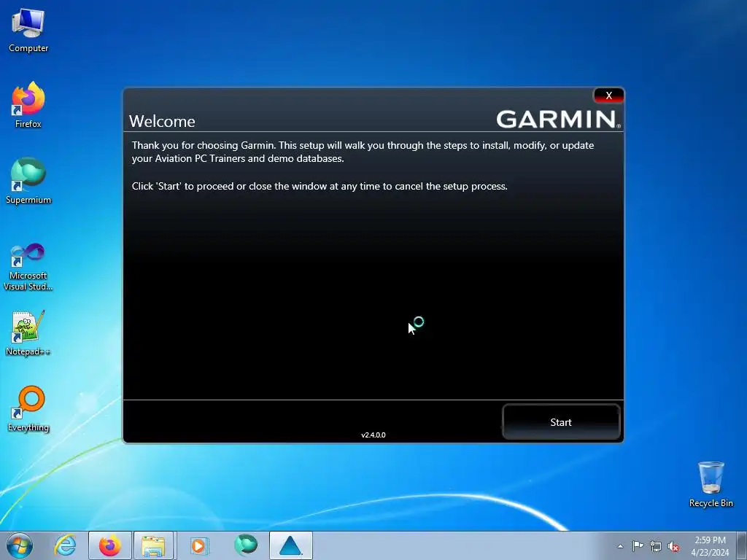Open the Computer desktop icon
Image resolution: width=747 pixels, height=560 pixels.
click(x=28, y=30)
